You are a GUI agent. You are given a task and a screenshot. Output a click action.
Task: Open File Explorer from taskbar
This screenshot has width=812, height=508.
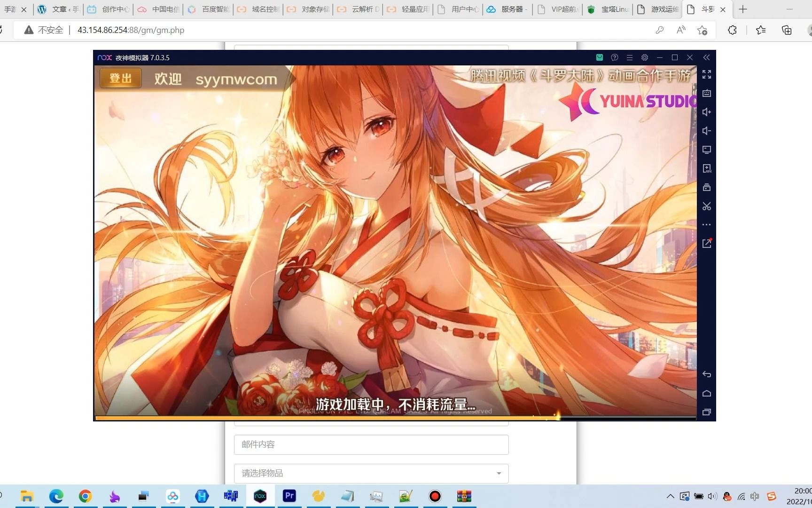point(27,496)
